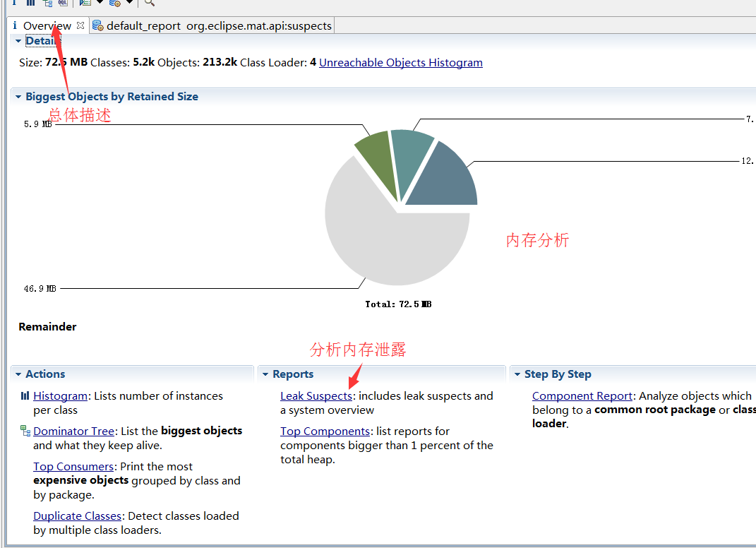Open the Component Report link
The width and height of the screenshot is (756, 548).
pos(582,396)
